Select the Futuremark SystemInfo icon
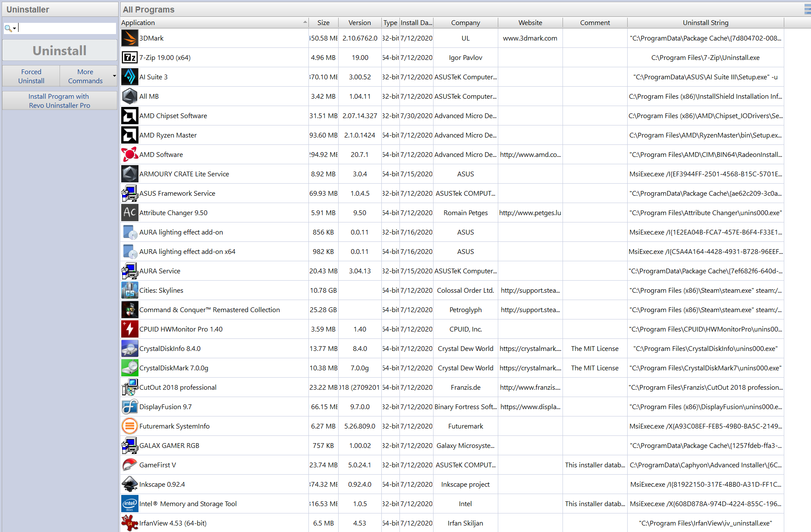This screenshot has width=811, height=532. pos(129,426)
